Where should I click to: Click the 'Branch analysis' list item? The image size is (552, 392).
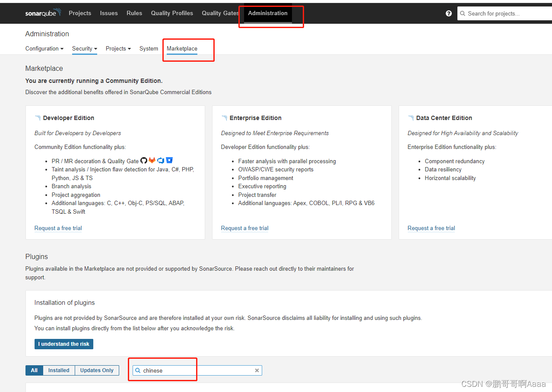point(72,186)
